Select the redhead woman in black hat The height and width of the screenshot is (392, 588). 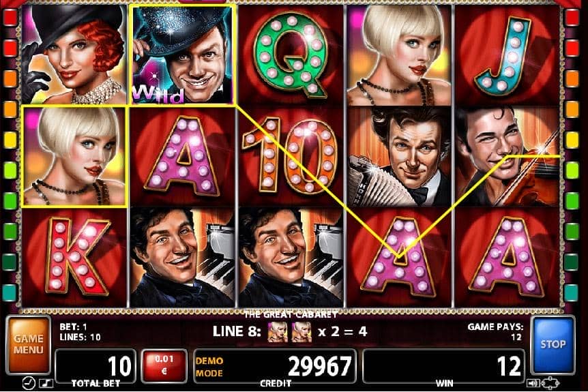74,55
